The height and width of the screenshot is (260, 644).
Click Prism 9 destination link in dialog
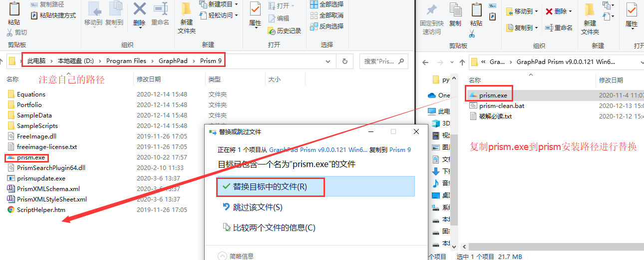tap(400, 149)
